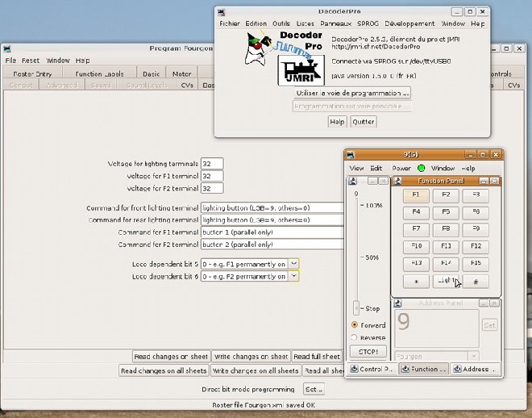
Task: Open the Fichier menu in DecoderPro
Action: (x=230, y=23)
